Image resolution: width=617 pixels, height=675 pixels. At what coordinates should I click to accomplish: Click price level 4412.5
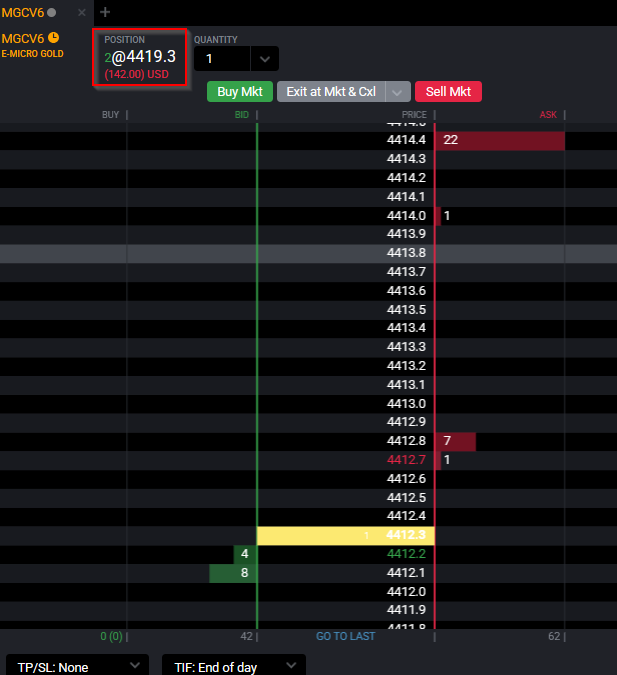(x=406, y=498)
